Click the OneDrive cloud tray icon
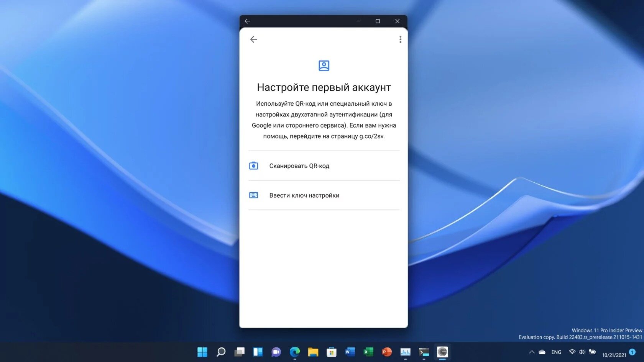 (x=542, y=352)
